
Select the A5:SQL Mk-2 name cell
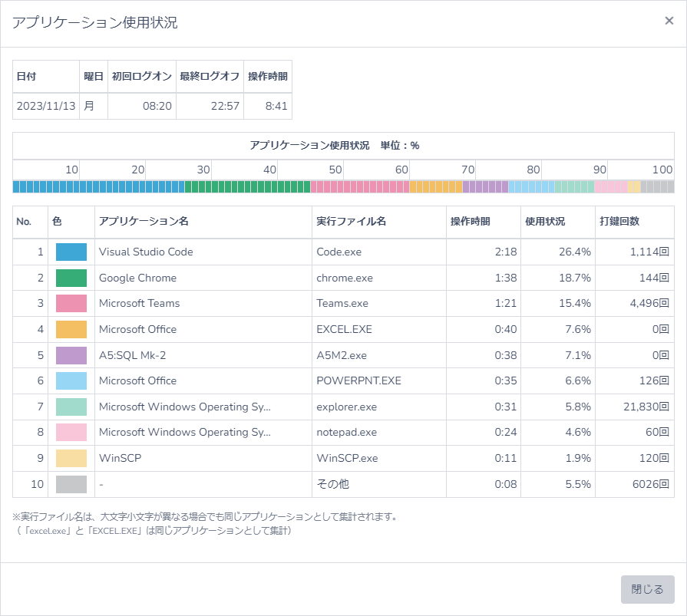[203, 355]
